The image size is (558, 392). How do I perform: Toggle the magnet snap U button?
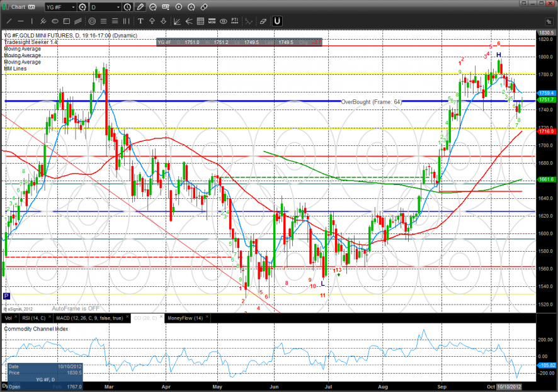[x=276, y=21]
